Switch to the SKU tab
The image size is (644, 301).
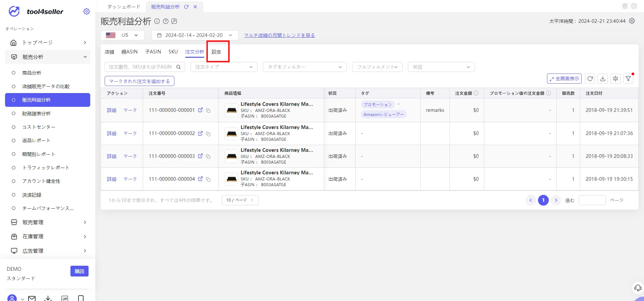(173, 52)
